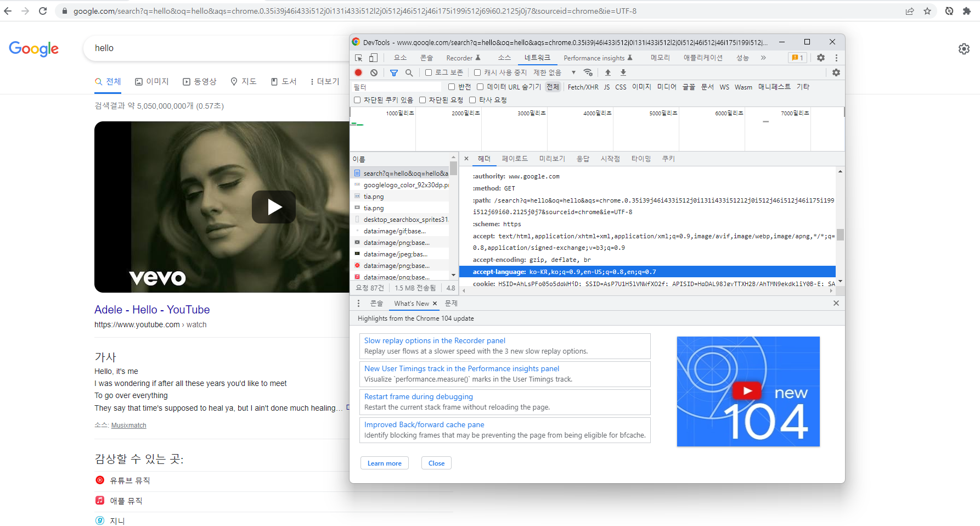
Task: Play the Adele Hello video thumbnail
Action: pyautogui.click(x=274, y=207)
